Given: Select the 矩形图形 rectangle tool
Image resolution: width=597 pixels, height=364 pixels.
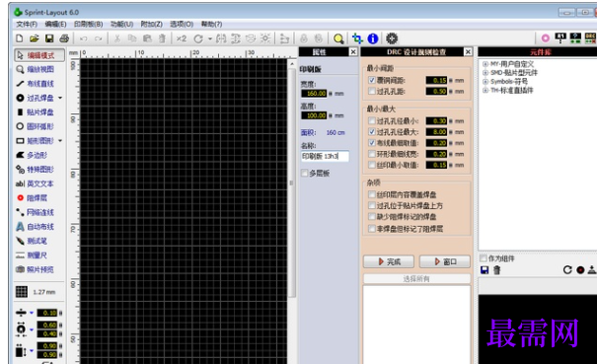Looking at the screenshot, I should [x=35, y=141].
